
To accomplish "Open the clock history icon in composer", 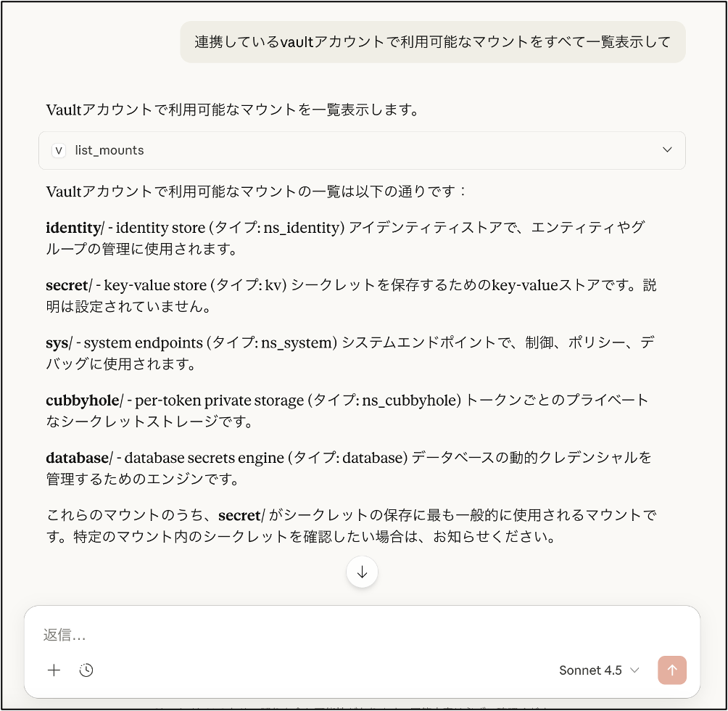I will click(86, 670).
